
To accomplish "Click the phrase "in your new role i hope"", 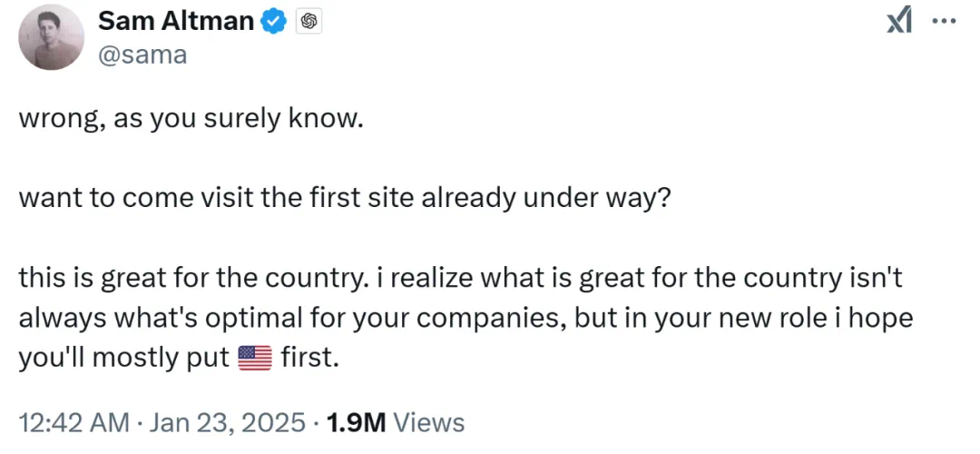I will coord(762,319).
